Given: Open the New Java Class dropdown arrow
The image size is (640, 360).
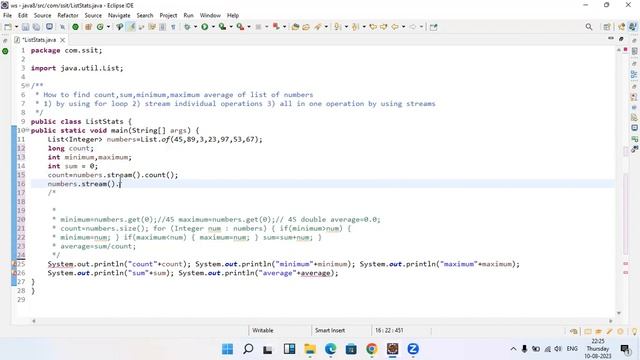Looking at the screenshot, I should tap(108, 27).
